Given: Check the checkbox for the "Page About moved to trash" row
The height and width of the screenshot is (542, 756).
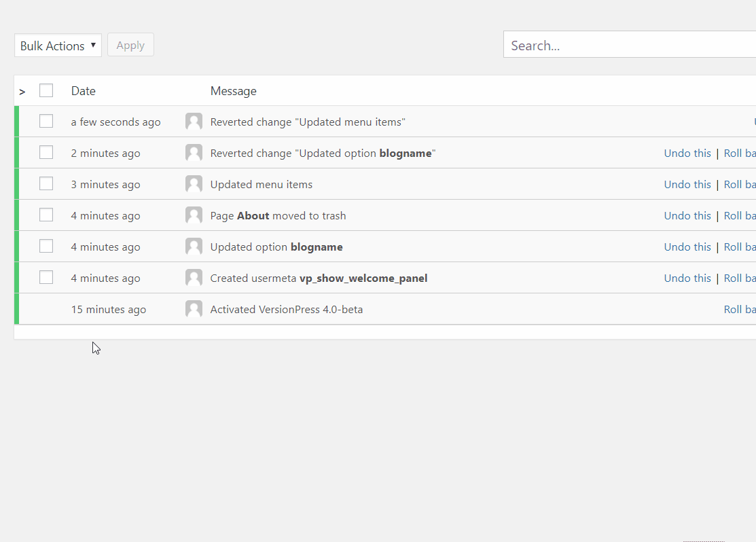Looking at the screenshot, I should click(x=46, y=214).
